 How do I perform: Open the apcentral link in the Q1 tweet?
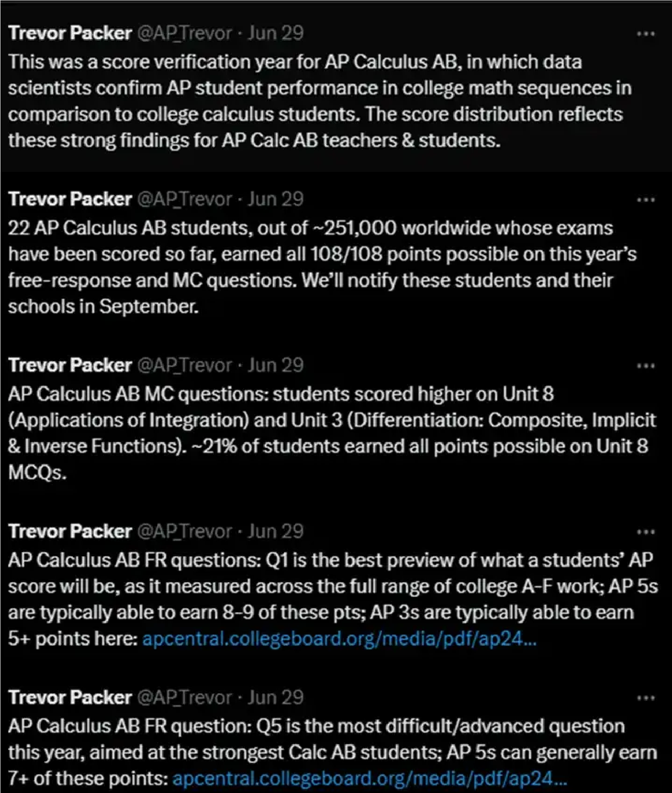coord(339,639)
